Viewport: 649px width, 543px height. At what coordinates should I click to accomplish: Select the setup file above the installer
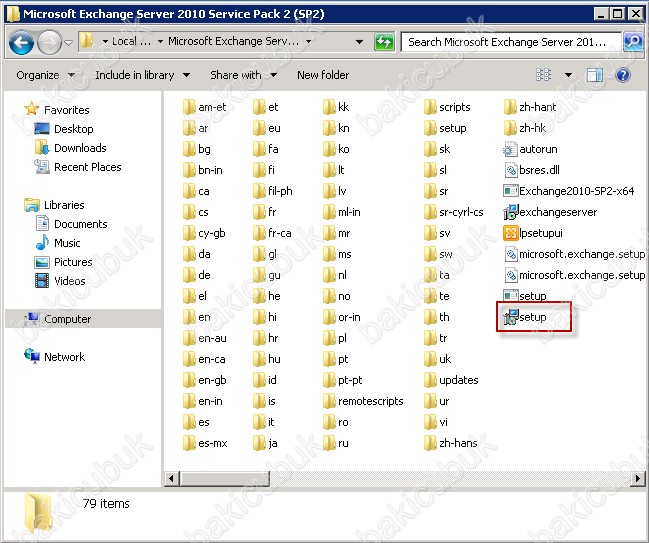525,296
